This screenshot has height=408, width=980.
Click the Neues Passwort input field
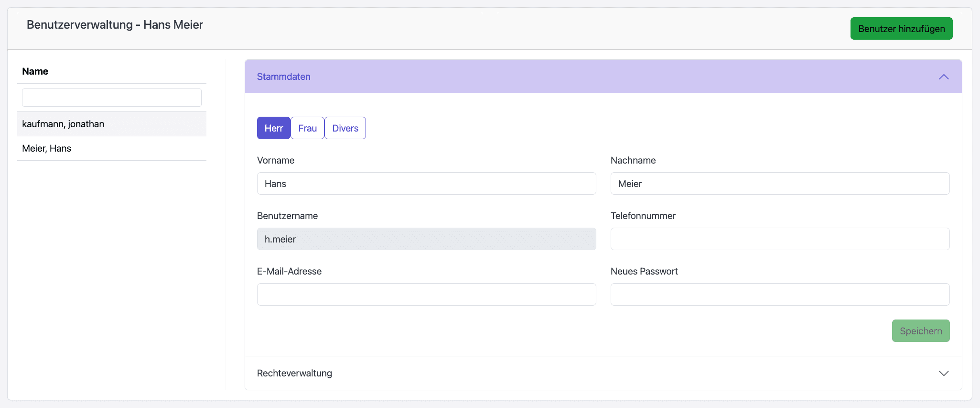(x=780, y=295)
